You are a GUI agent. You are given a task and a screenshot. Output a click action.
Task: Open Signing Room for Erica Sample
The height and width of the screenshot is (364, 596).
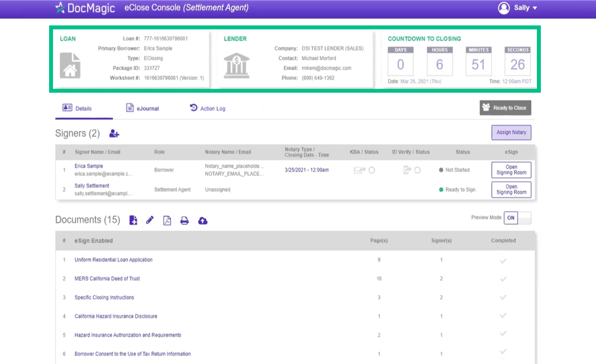(511, 170)
